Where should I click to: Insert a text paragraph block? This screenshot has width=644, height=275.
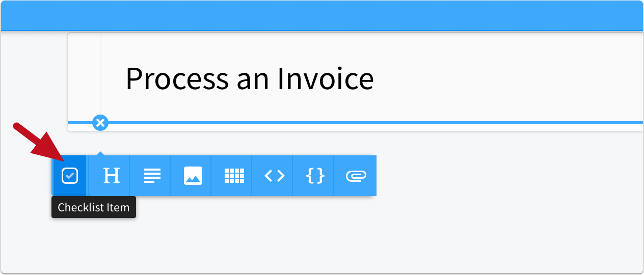click(152, 176)
